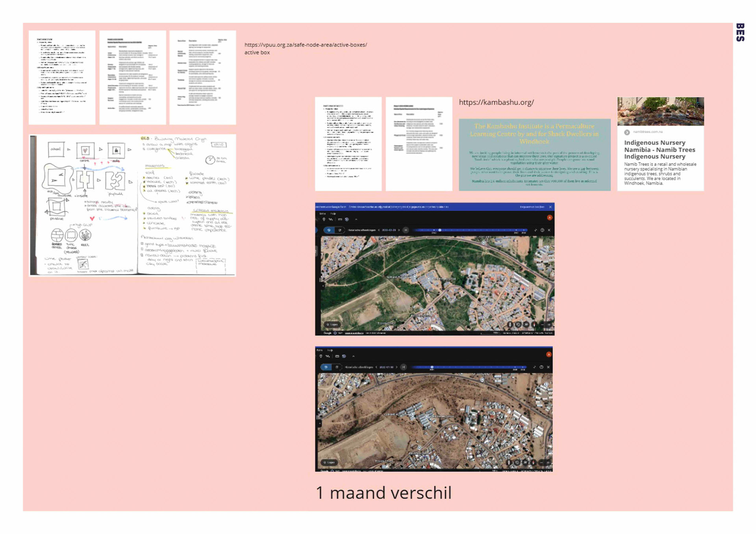This screenshot has width=756, height=534.
Task: Toggle 3D view button on green satellite map
Action: point(526,325)
